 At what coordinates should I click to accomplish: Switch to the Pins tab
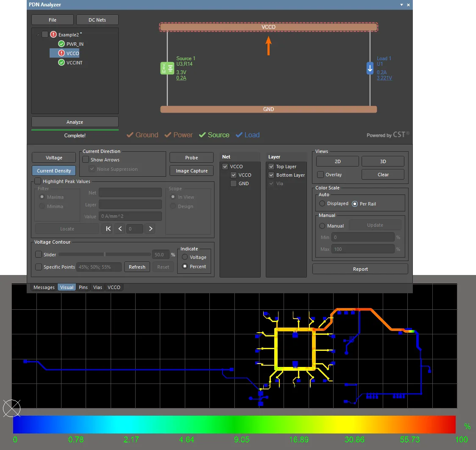tap(83, 287)
